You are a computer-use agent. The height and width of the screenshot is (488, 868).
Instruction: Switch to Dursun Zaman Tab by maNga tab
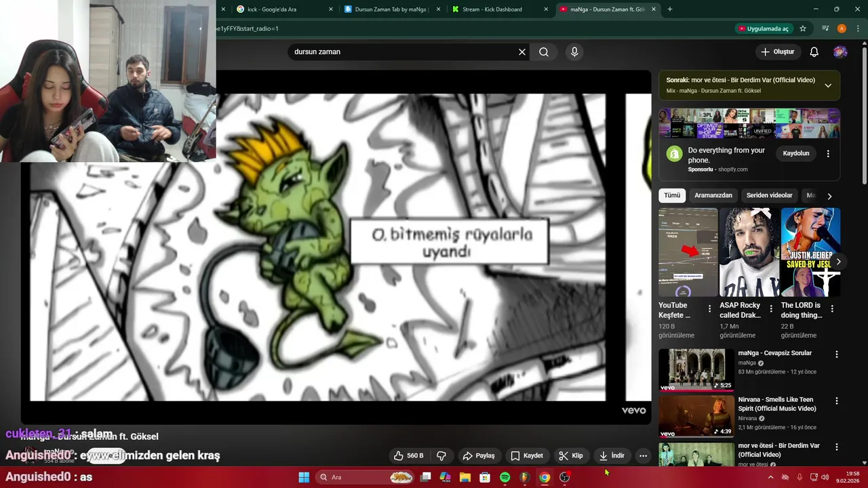tap(390, 9)
